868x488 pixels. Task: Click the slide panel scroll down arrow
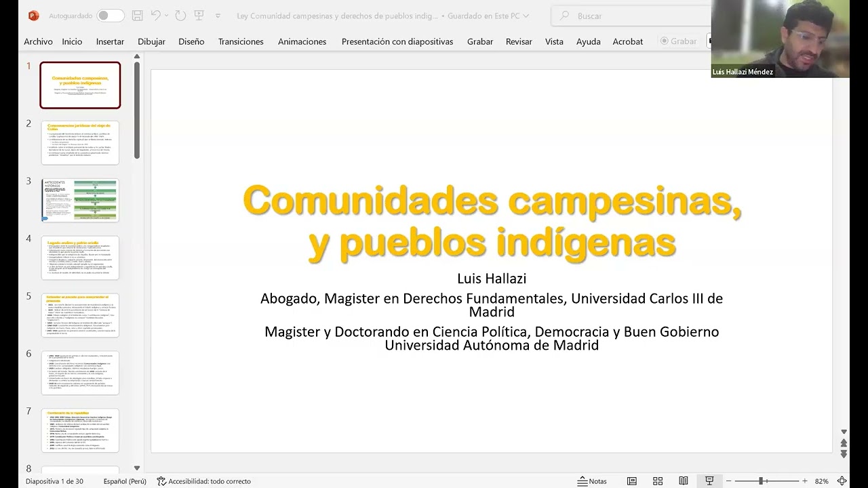[136, 468]
